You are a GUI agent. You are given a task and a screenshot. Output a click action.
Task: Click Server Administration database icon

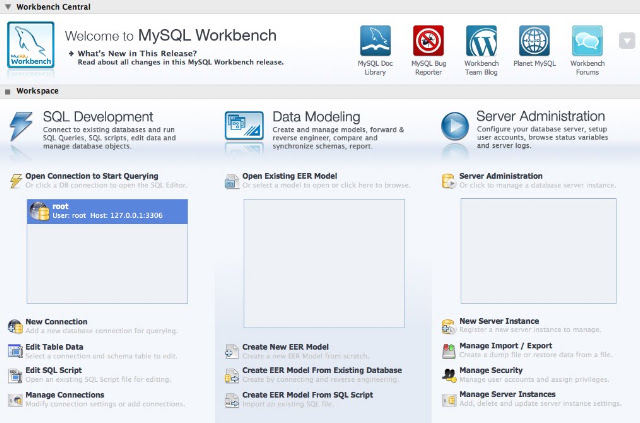449,181
